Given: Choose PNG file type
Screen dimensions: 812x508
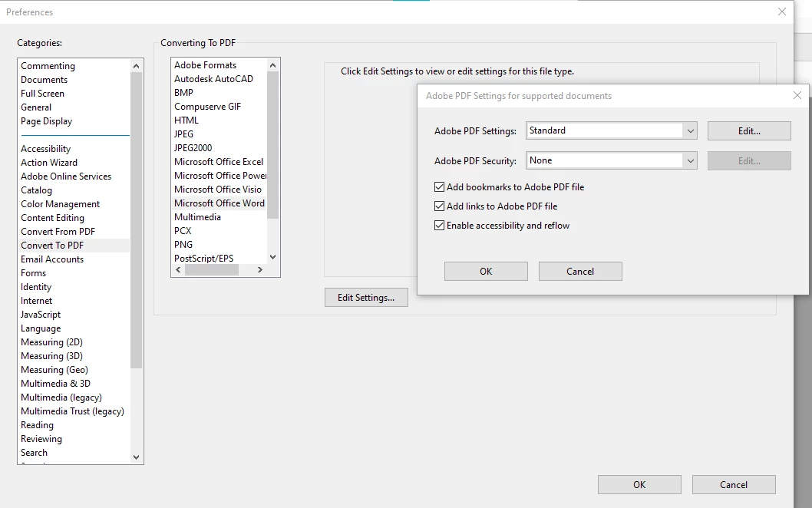Looking at the screenshot, I should 183,245.
